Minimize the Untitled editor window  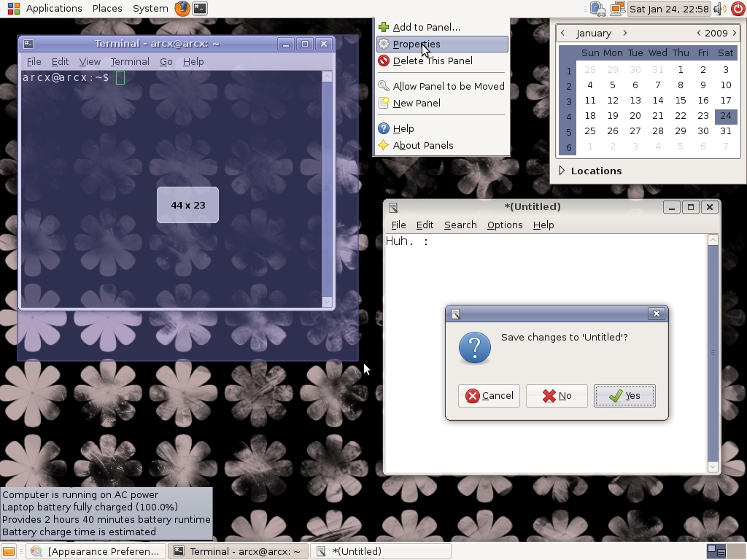pos(671,207)
